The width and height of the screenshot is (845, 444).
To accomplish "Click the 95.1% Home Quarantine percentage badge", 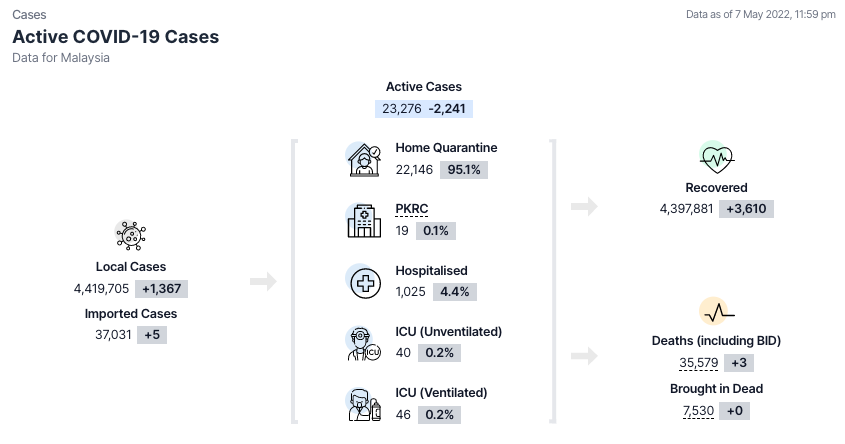I will coord(464,169).
